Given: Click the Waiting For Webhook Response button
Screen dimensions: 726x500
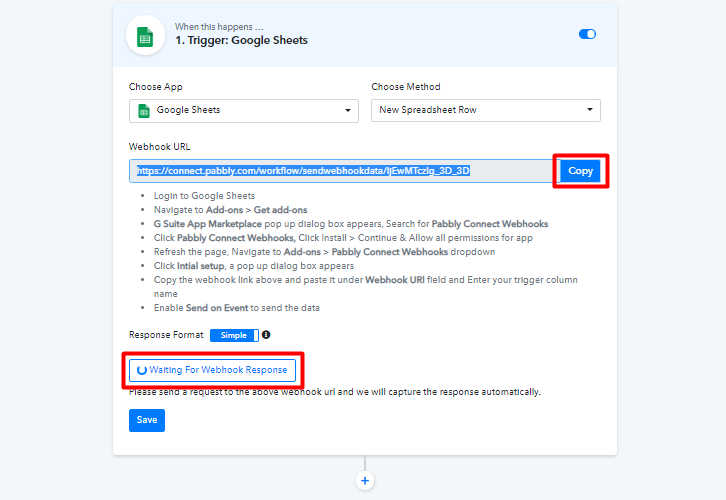Looking at the screenshot, I should coord(213,370).
